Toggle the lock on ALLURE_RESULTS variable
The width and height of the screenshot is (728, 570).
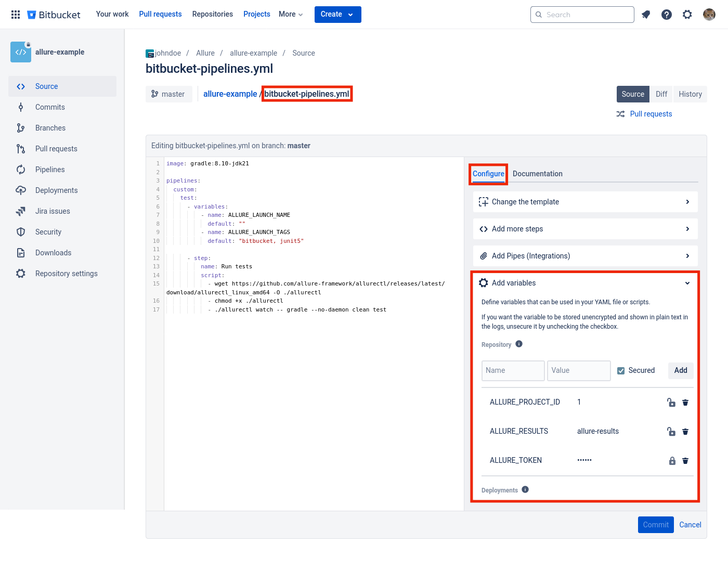pyautogui.click(x=671, y=432)
